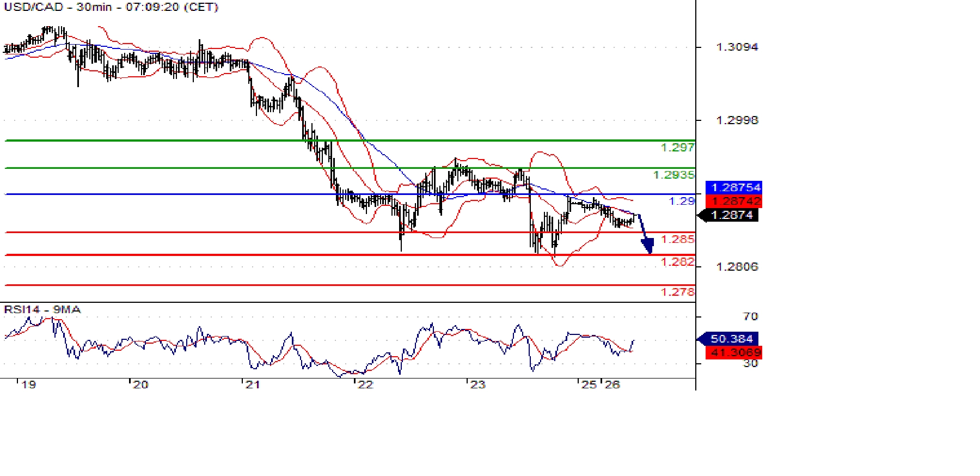Select the 1.3094 price axis value
The height and width of the screenshot is (476, 980).
coord(737,47)
